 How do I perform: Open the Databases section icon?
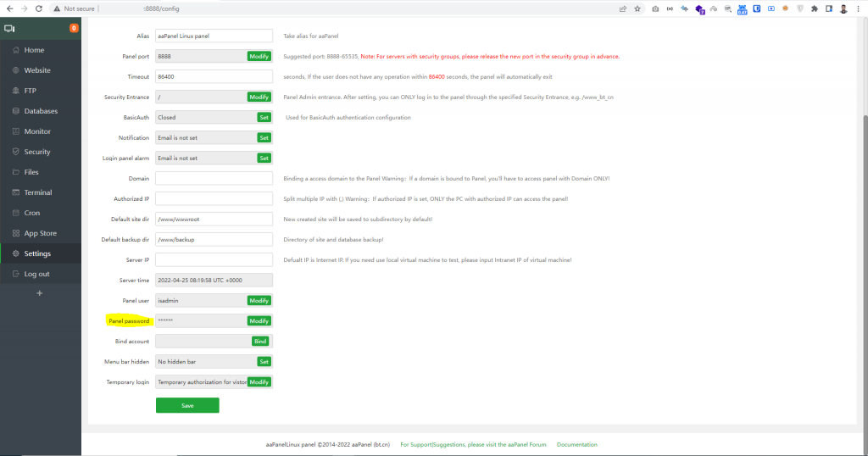[13, 111]
